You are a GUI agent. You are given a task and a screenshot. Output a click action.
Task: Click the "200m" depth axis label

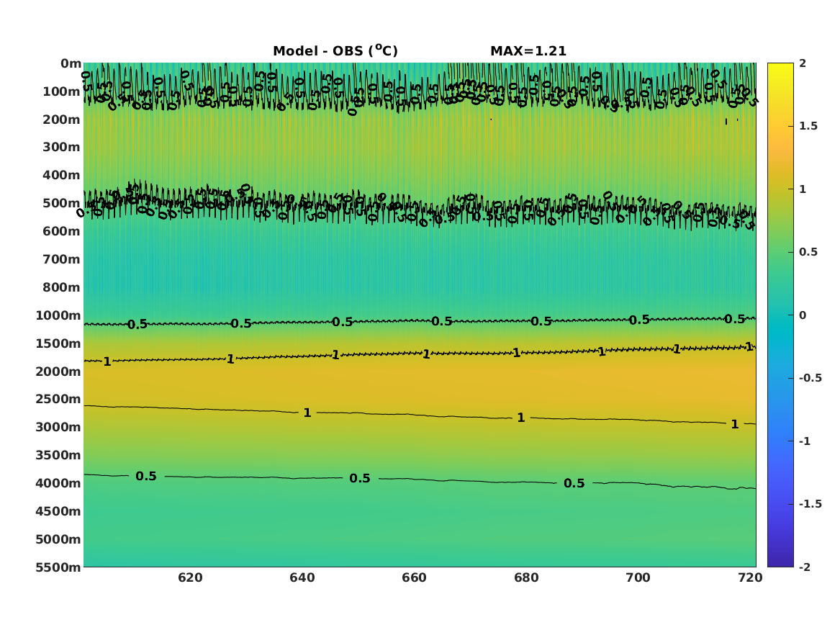(x=62, y=120)
